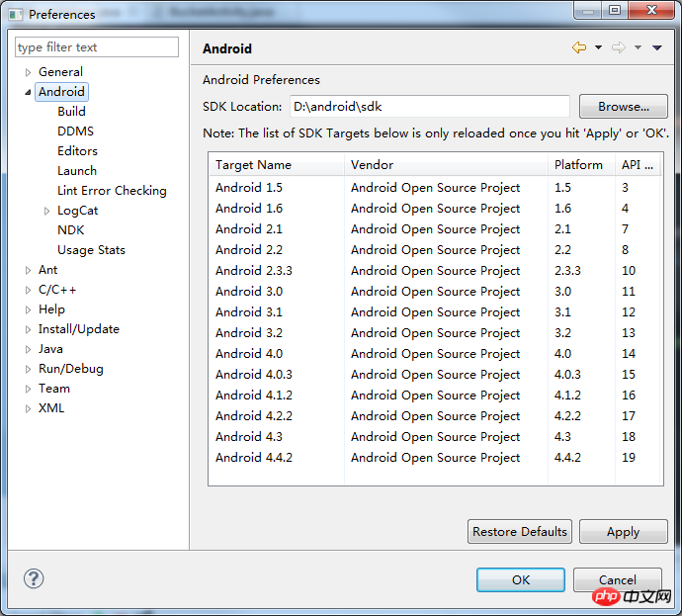Expand the Run/Debug tree node
This screenshot has height=616, width=682.
(x=28, y=370)
